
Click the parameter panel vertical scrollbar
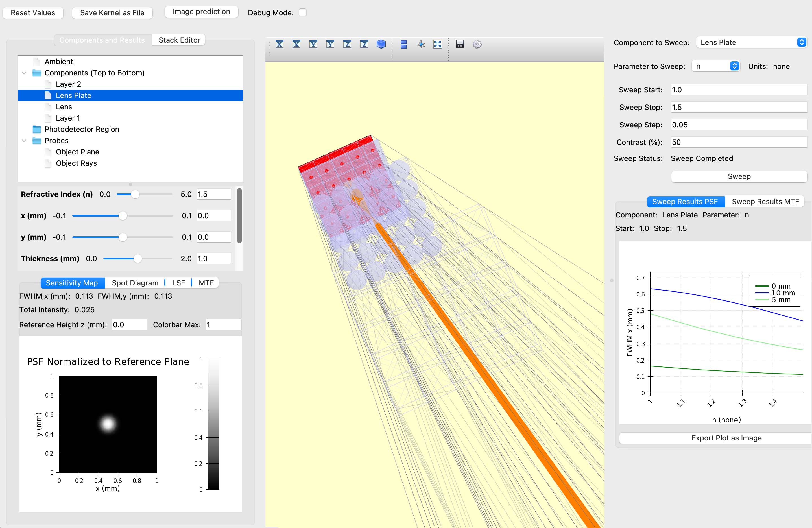click(x=239, y=216)
